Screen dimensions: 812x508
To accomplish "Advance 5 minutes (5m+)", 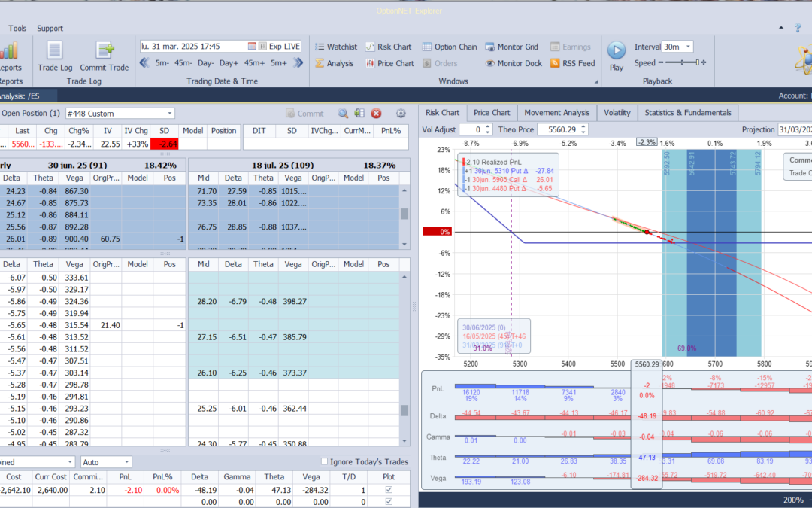I will (x=279, y=63).
